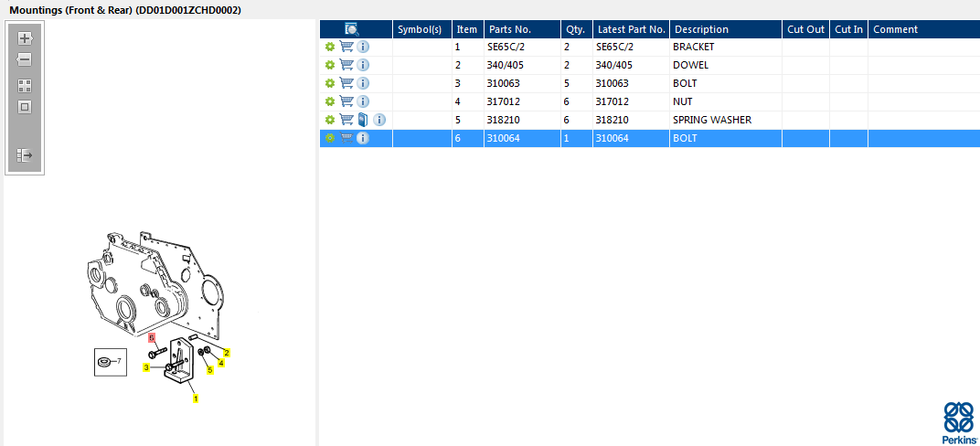The width and height of the screenshot is (980, 446).
Task: Click green gear icon in SPRING WASHER row
Action: pyautogui.click(x=330, y=120)
